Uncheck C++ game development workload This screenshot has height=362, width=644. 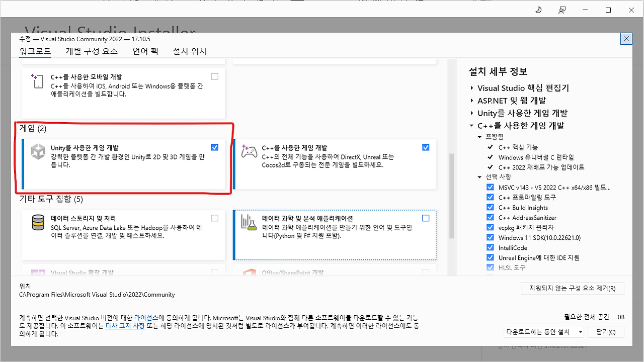pyautogui.click(x=426, y=147)
